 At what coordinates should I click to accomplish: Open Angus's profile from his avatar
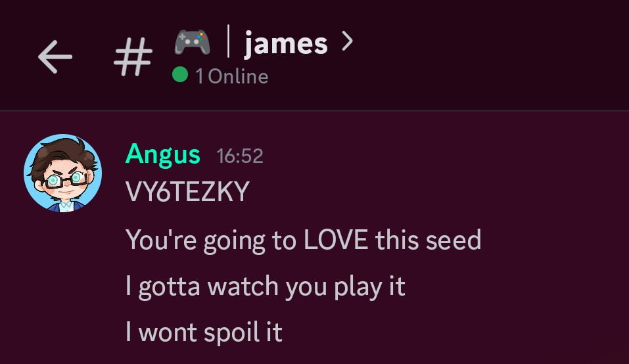63,173
